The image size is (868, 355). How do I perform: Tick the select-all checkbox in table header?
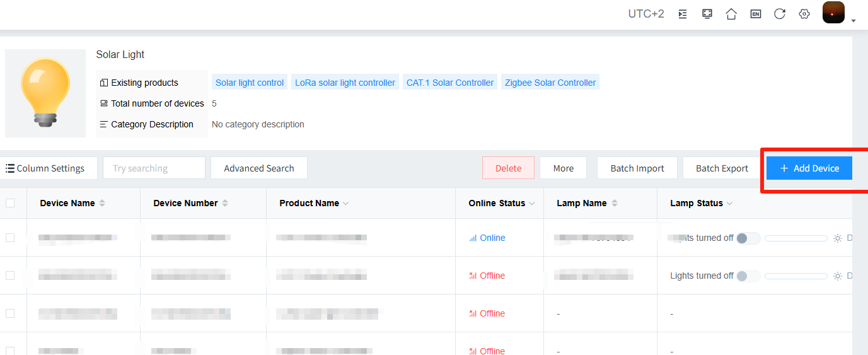tap(10, 203)
